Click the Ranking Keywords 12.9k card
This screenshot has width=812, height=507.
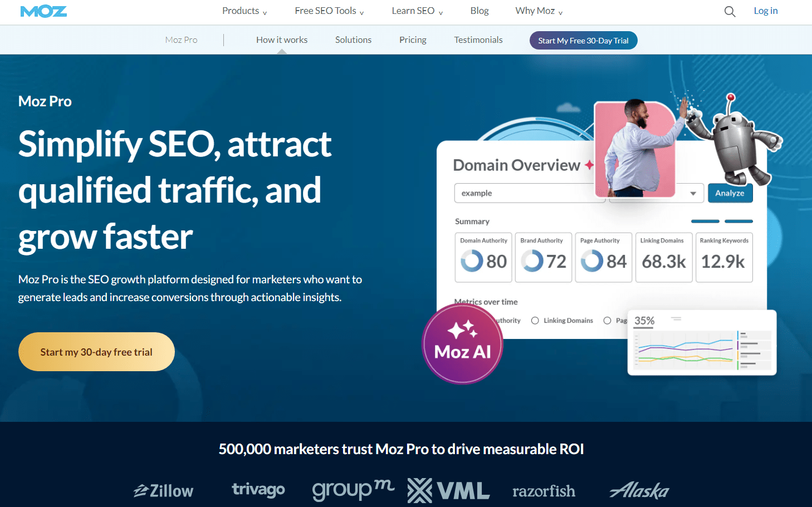[x=724, y=257]
